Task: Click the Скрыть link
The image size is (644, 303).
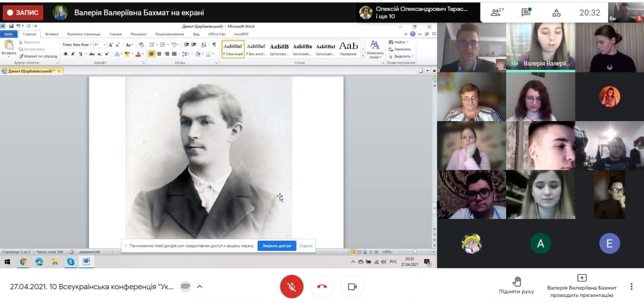Action: pos(306,246)
